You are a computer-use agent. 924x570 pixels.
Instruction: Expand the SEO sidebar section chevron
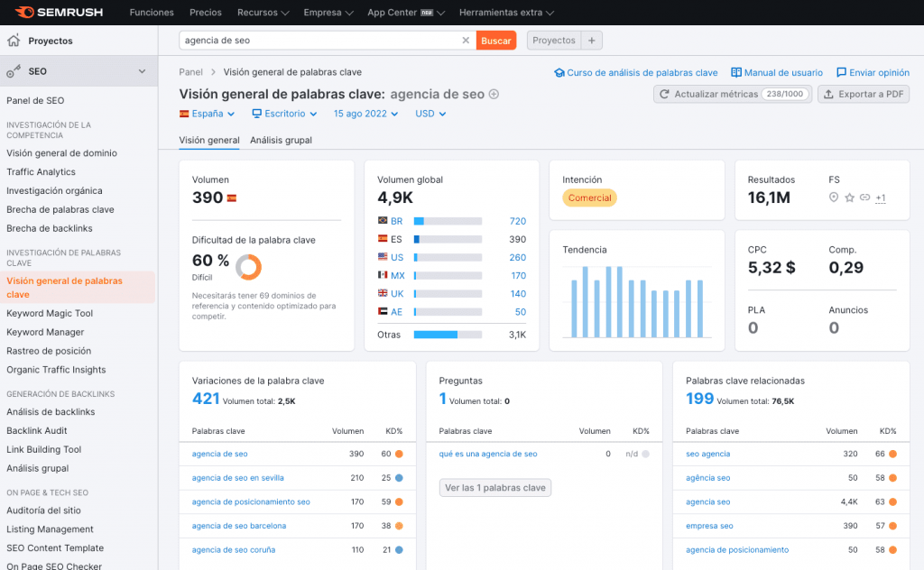[142, 71]
